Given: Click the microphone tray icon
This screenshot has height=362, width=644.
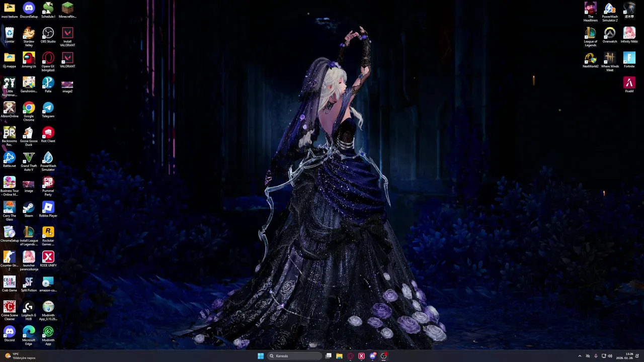Looking at the screenshot, I should tap(596, 356).
